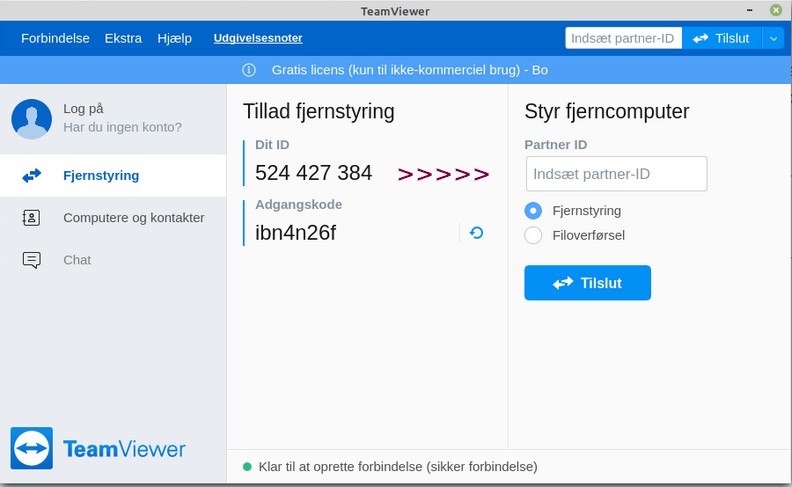Click the user profile avatar icon
Viewport: 792px width, 487px height.
pyautogui.click(x=31, y=119)
